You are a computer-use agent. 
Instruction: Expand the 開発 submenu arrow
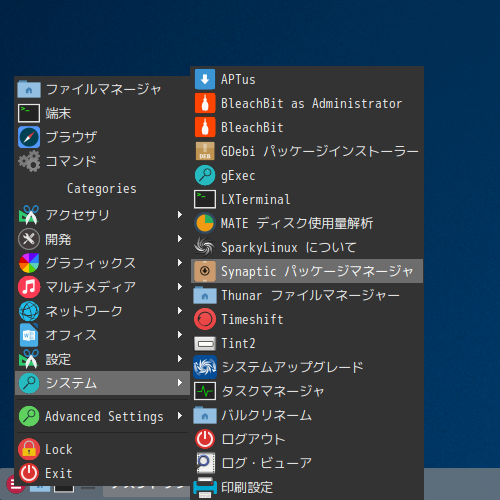pyautogui.click(x=180, y=239)
